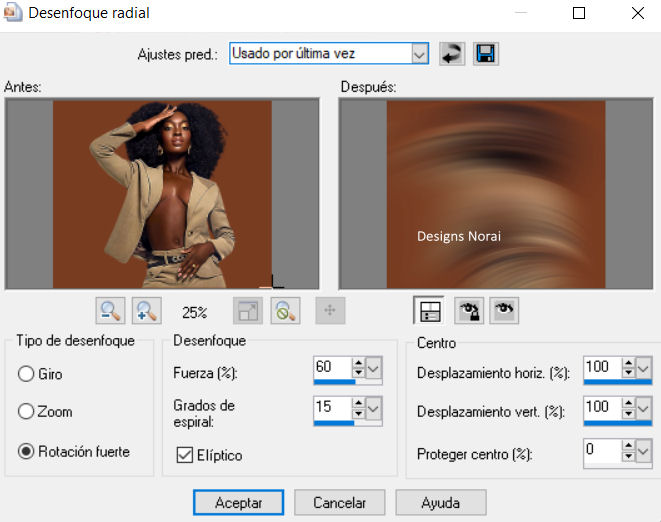Increase Fuerza value with up arrow
Screen dimensions: 661x522
[358, 363]
